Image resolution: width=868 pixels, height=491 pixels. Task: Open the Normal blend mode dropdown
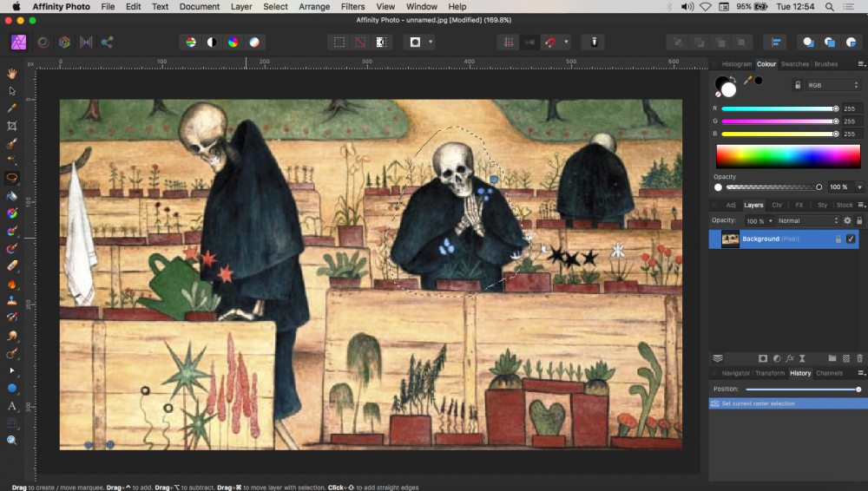tap(806, 221)
